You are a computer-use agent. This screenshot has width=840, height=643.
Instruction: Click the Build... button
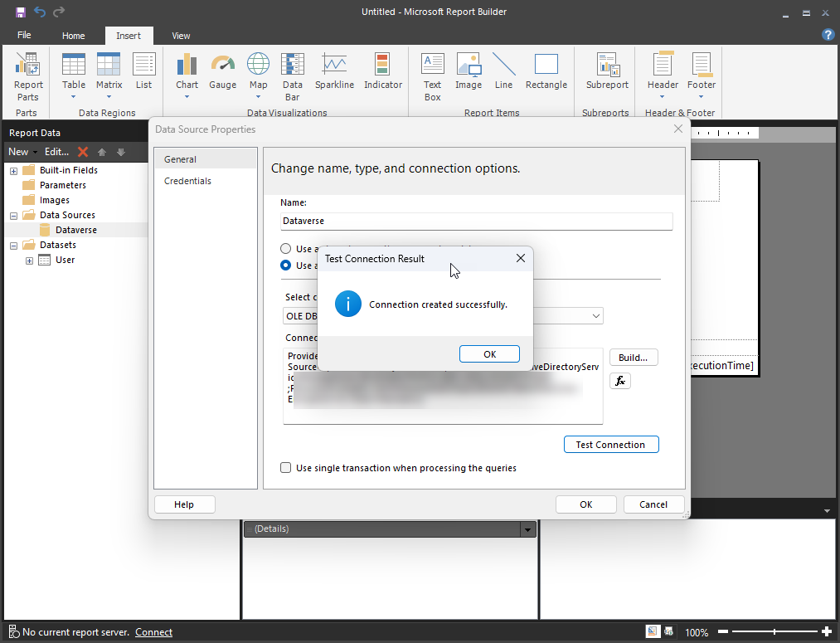tap(634, 358)
